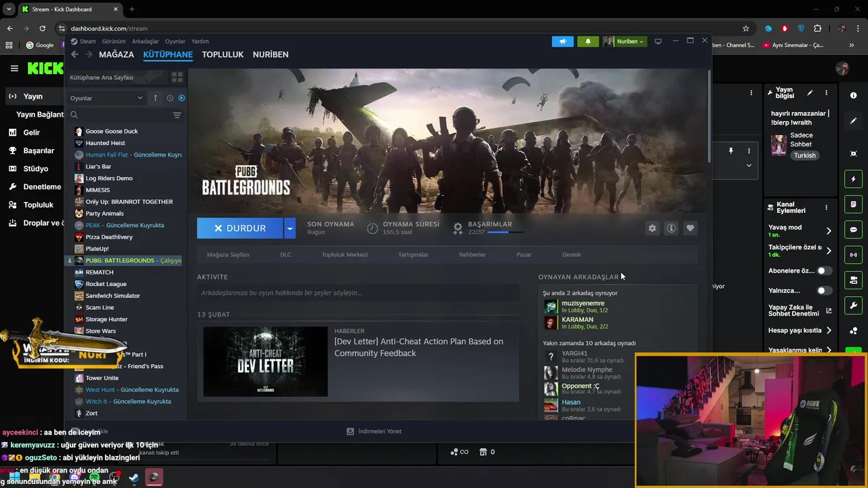Bookmark this page star in Chrome
868x488 pixels.
pos(746,28)
